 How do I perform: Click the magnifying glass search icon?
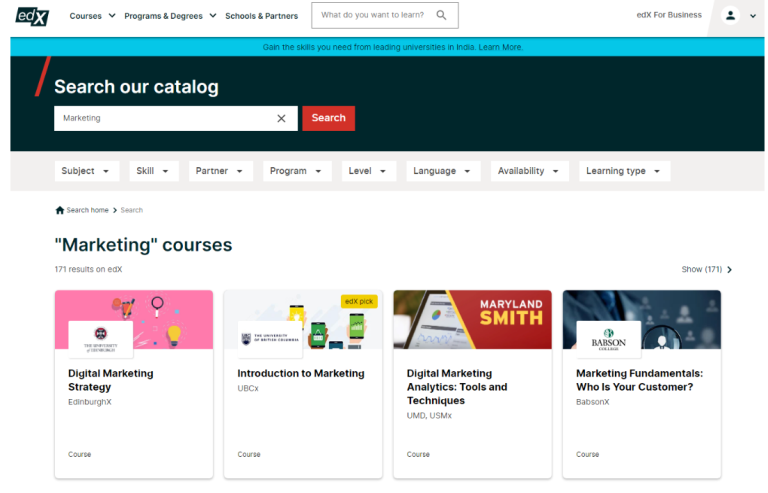click(x=441, y=15)
